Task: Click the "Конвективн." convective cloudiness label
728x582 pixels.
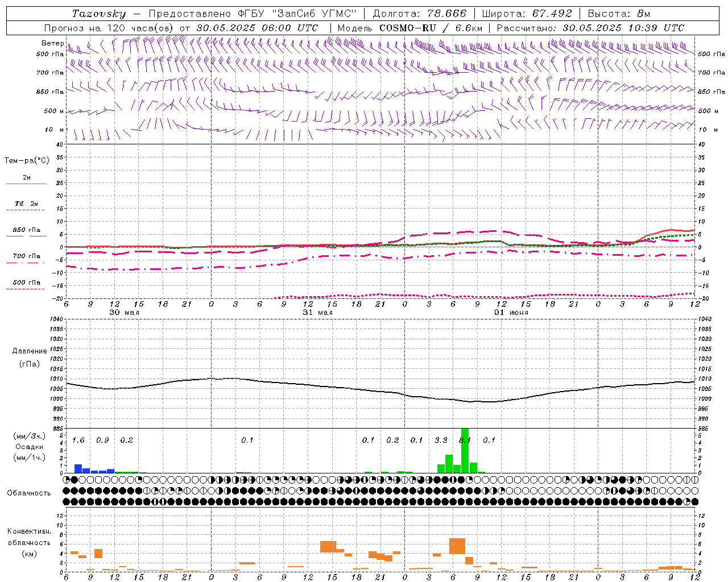Action: coord(29,531)
